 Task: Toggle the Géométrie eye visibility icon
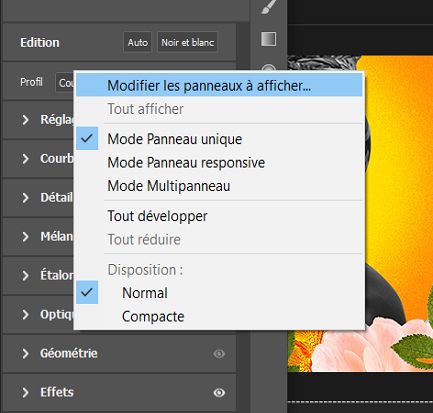click(x=219, y=354)
